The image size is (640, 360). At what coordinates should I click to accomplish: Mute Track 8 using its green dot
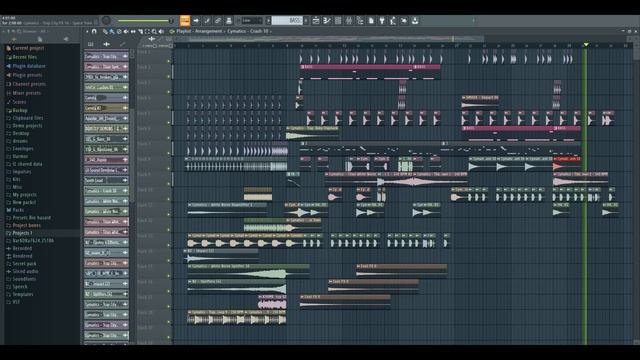[169, 168]
